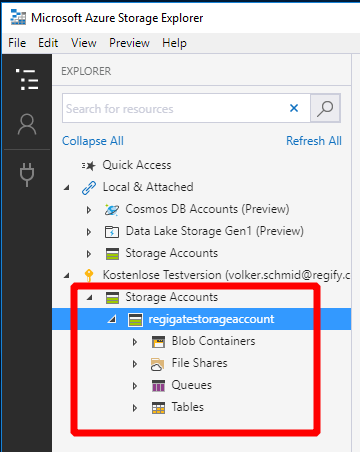Click the Cosmos DB Accounts planet icon
The width and height of the screenshot is (360, 452).
point(112,210)
